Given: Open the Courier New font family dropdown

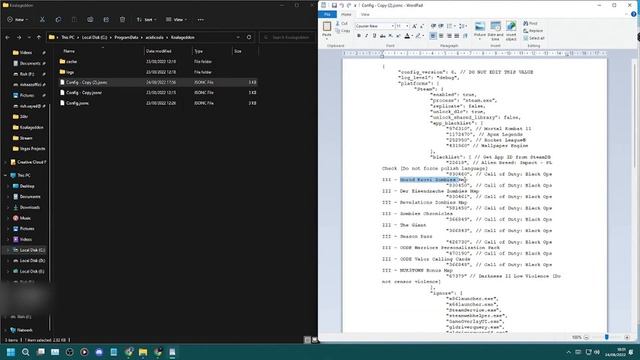Looking at the screenshot, I should point(393,26).
